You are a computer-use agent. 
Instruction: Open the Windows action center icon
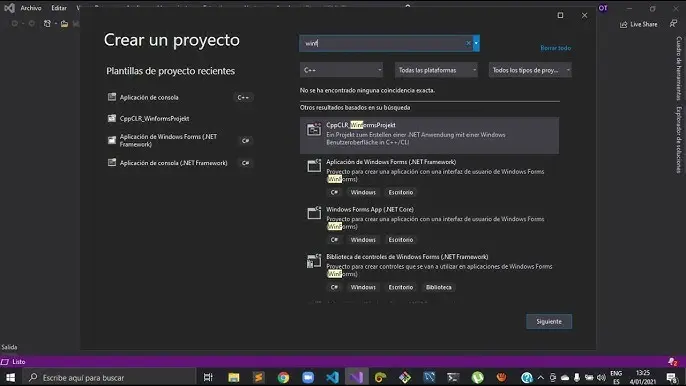[x=671, y=377]
